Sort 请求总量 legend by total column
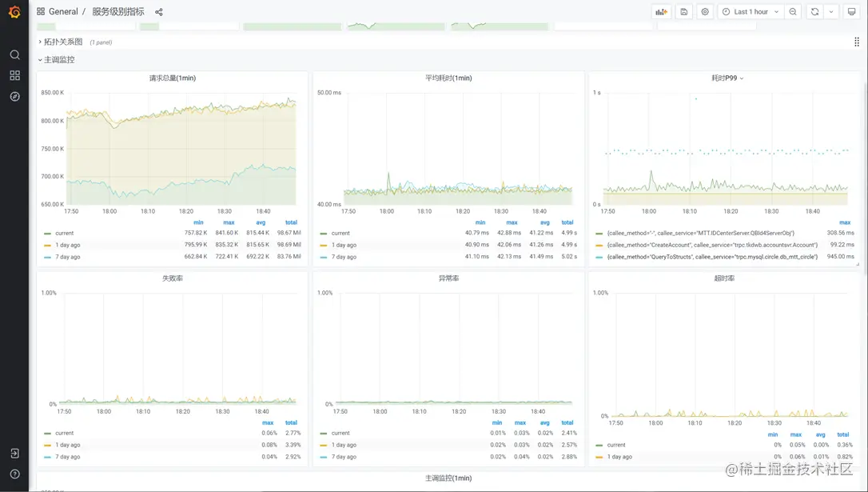This screenshot has height=492, width=868. click(291, 222)
